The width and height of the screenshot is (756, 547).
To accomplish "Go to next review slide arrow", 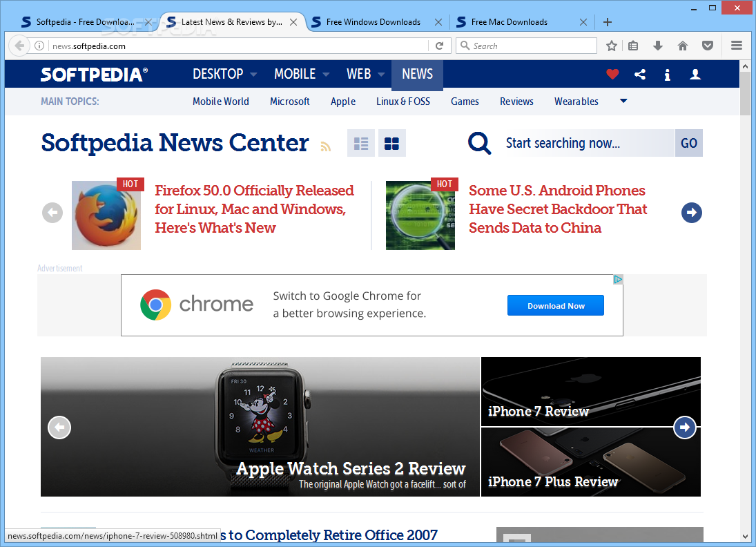I will coord(685,428).
